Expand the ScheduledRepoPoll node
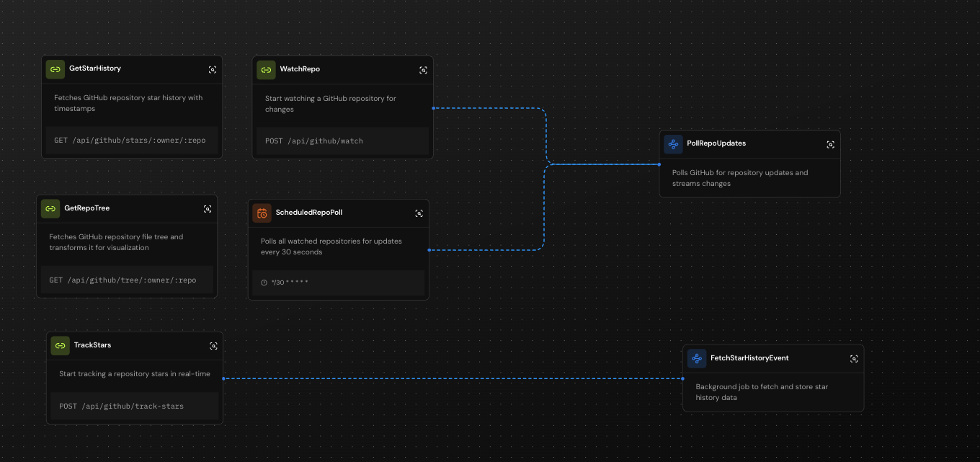980x462 pixels. [x=419, y=213]
